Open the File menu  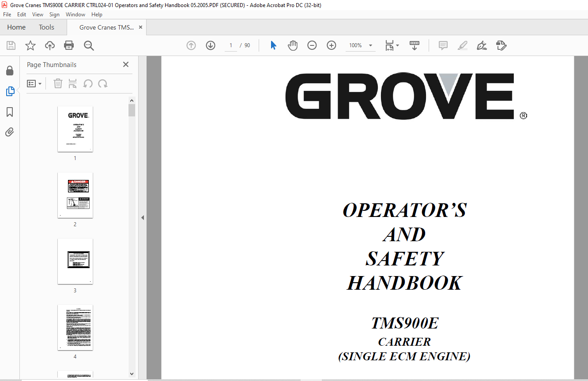(7, 15)
